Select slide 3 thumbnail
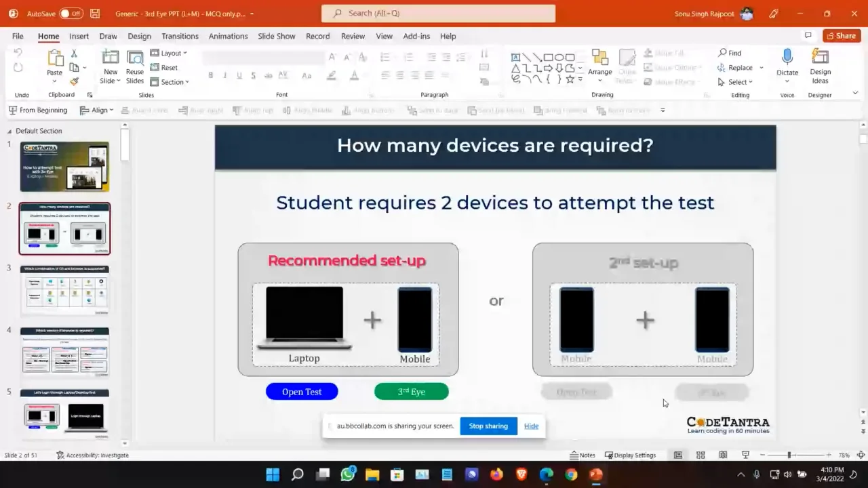Screen dimensions: 868x488 (65, 290)
